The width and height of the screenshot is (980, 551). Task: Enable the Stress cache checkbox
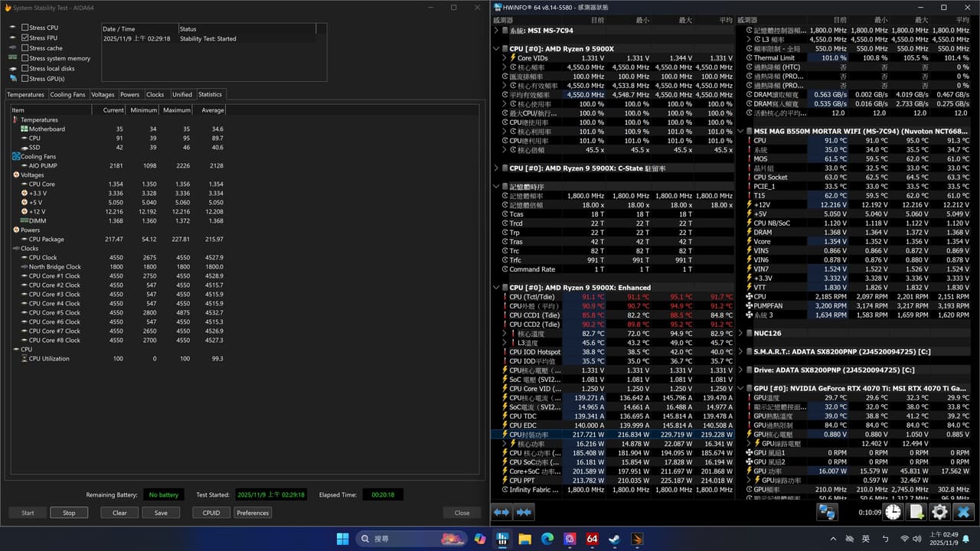[x=25, y=48]
